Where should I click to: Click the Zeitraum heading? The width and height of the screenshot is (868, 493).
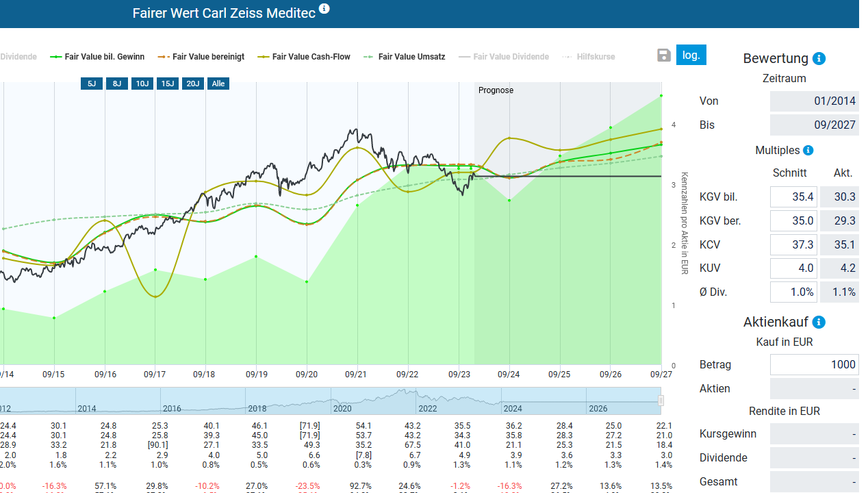click(x=784, y=79)
